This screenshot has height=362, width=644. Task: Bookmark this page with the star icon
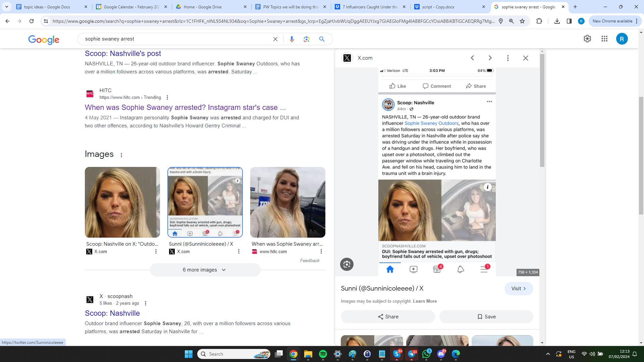[x=522, y=21]
